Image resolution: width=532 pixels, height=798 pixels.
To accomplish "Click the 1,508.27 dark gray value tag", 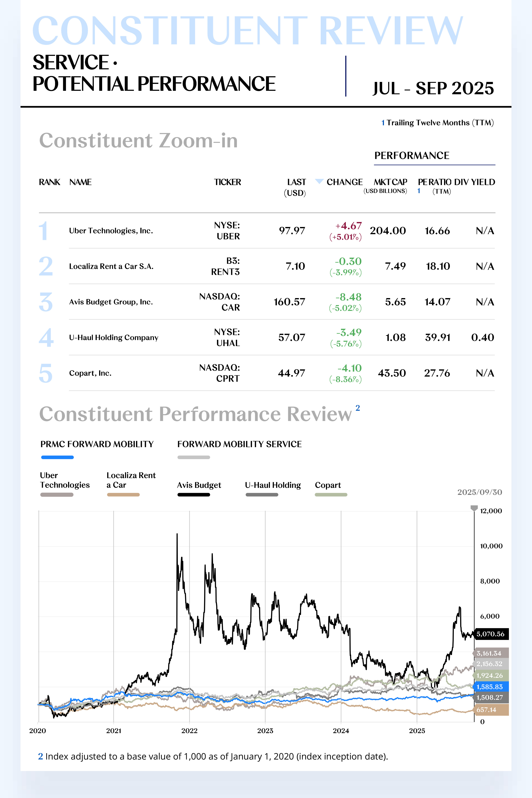I will [490, 698].
